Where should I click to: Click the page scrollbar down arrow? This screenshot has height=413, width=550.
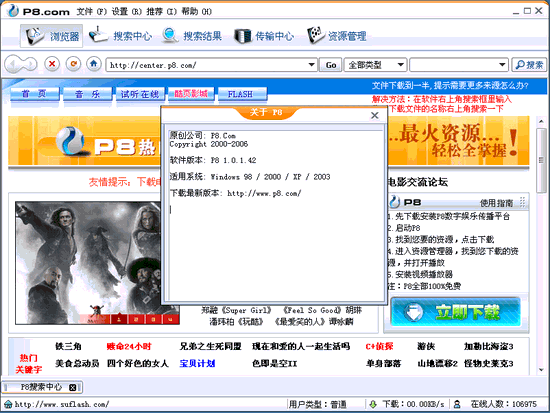click(x=541, y=370)
